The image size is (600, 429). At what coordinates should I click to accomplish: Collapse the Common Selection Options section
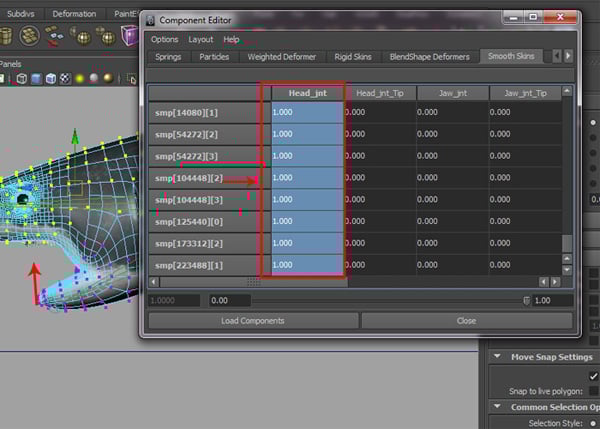(497, 407)
